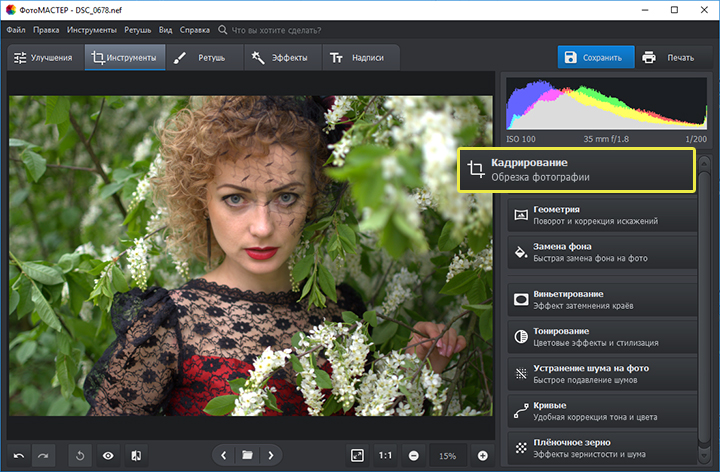Viewport: 720px width, 472px height.
Task: Reset changes with the circular arrow icon
Action: click(81, 455)
